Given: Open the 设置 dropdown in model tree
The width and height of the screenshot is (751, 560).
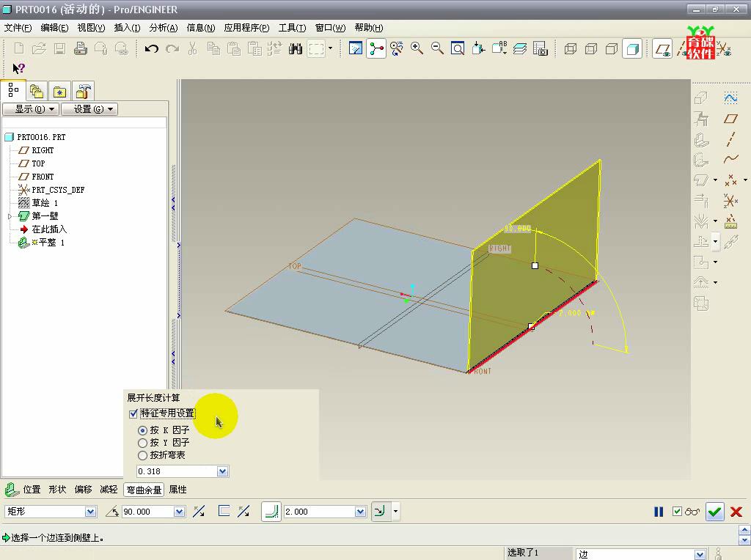Looking at the screenshot, I should (89, 109).
